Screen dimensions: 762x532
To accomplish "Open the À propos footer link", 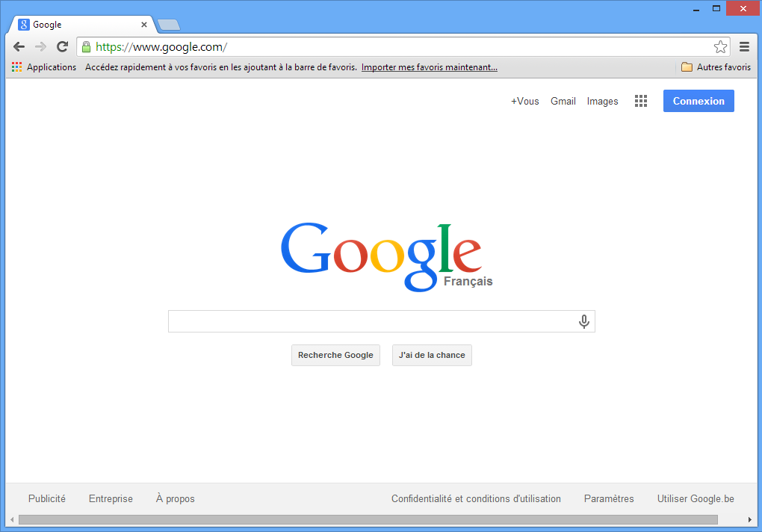I will click(175, 498).
